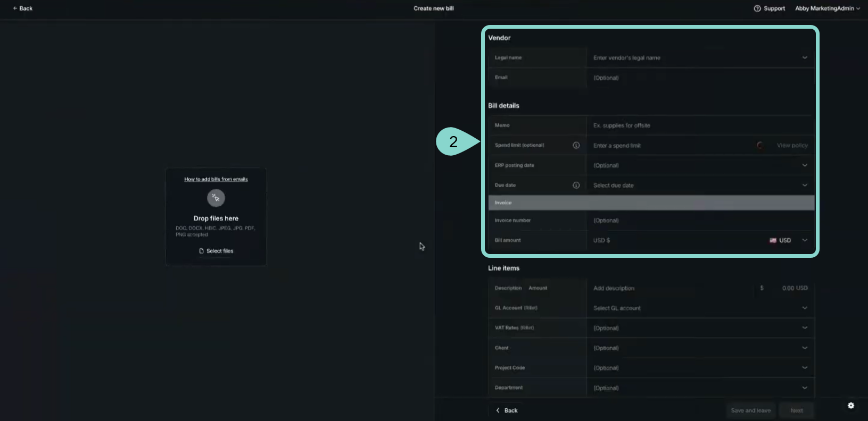Click the Spend limit info icon
The image size is (868, 421).
576,145
